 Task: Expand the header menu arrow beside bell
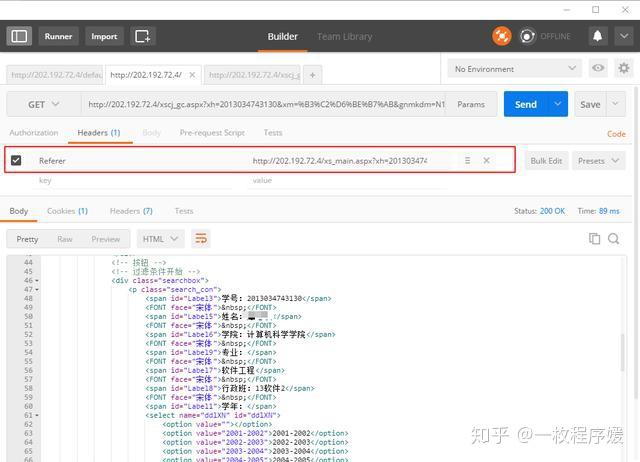[x=624, y=36]
